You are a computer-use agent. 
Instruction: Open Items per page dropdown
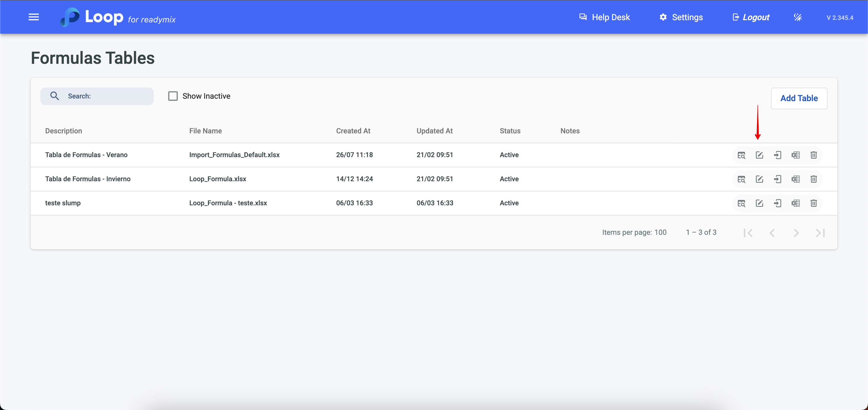660,232
